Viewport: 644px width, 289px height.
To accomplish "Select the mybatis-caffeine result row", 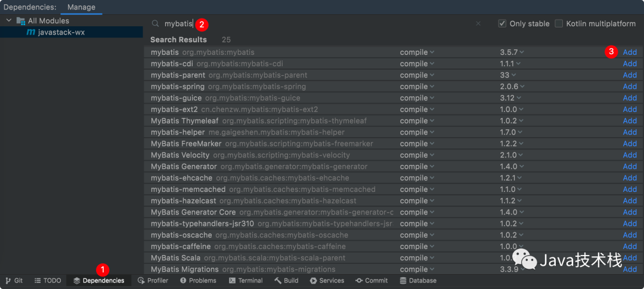I will 392,246.
